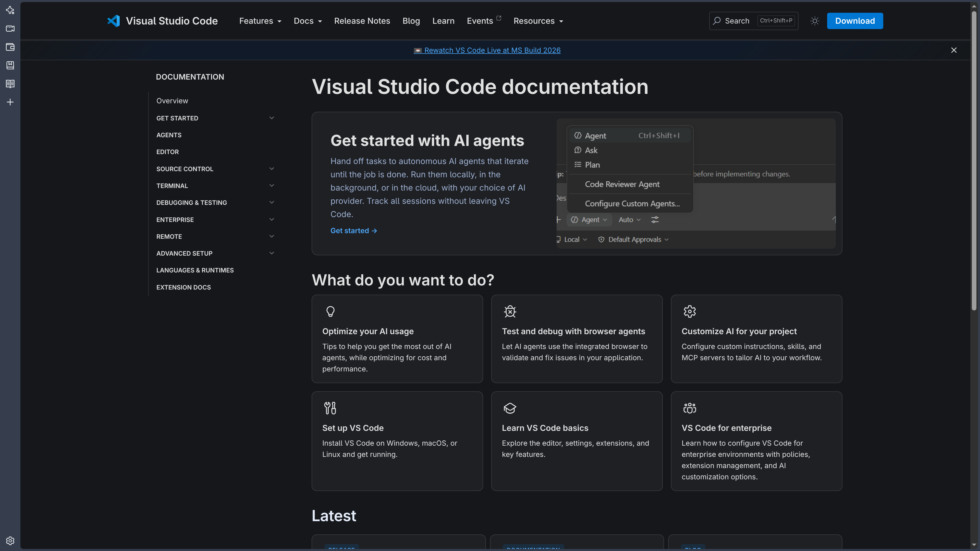Open Customize AI for your project title
This screenshot has height=551, width=980.
(739, 331)
